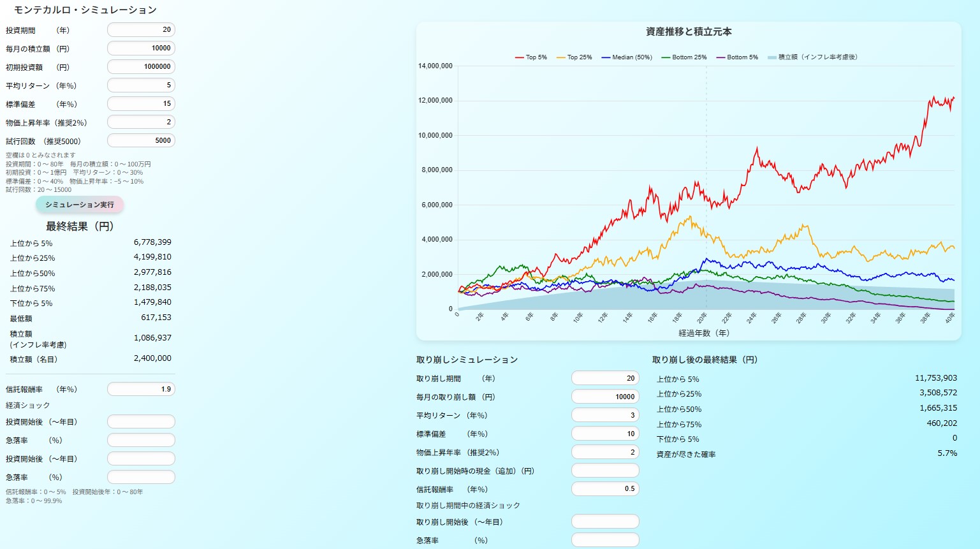
Task: Click the 取り崩し期間 (年) input field
Action: [604, 379]
